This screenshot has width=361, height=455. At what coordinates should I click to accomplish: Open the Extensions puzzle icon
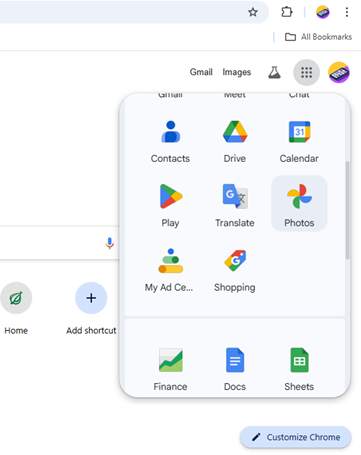pyautogui.click(x=287, y=12)
